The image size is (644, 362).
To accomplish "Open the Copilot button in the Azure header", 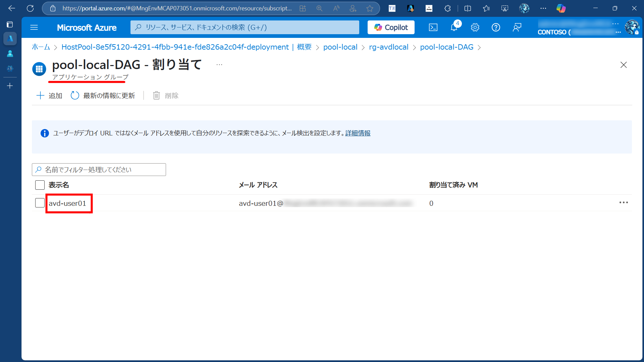I will click(391, 27).
